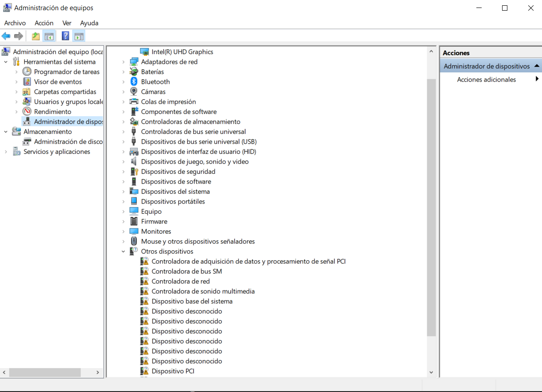542x392 pixels.
Task: Click left tree horizontal scrollbar left arrow
Action: [4, 373]
